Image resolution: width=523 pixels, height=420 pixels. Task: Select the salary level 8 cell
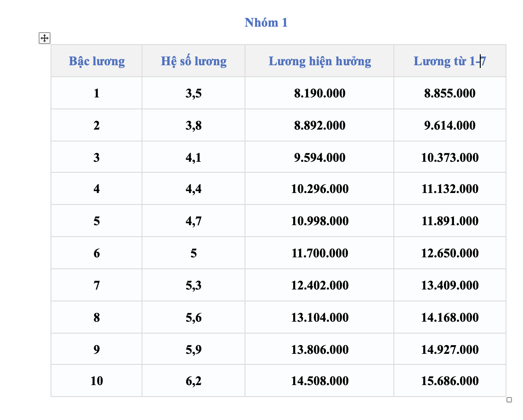pyautogui.click(x=97, y=317)
